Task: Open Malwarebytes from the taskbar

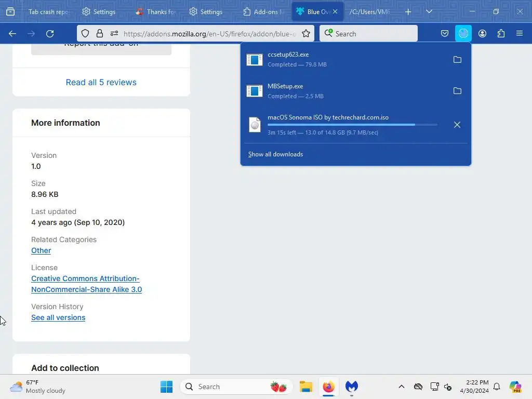Action: [352, 387]
